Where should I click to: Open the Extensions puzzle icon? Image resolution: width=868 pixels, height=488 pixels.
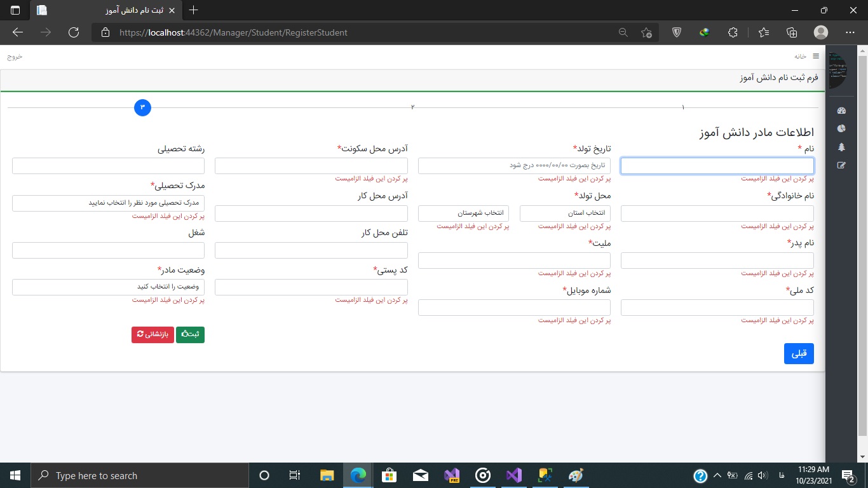pyautogui.click(x=733, y=32)
